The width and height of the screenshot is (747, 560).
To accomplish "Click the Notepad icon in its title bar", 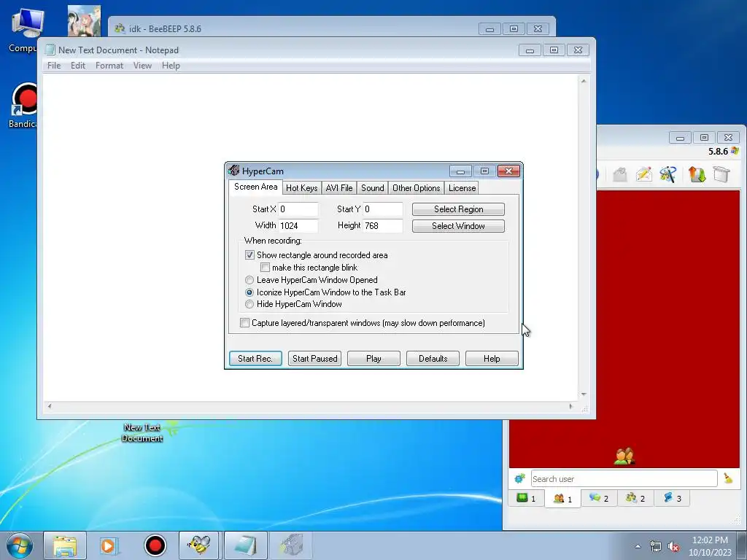I will 50,50.
